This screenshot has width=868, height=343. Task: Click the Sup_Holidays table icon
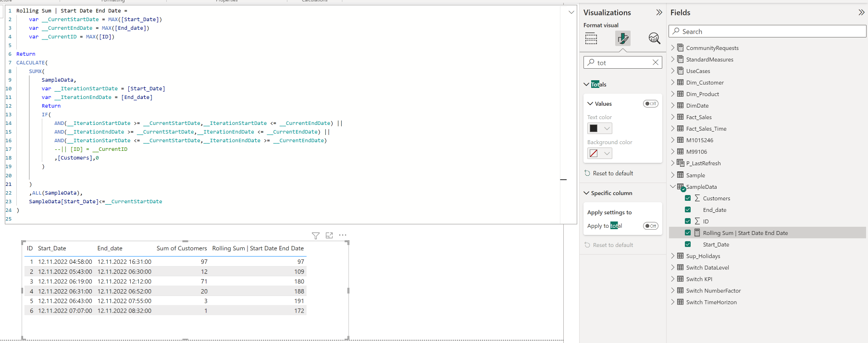[680, 256]
